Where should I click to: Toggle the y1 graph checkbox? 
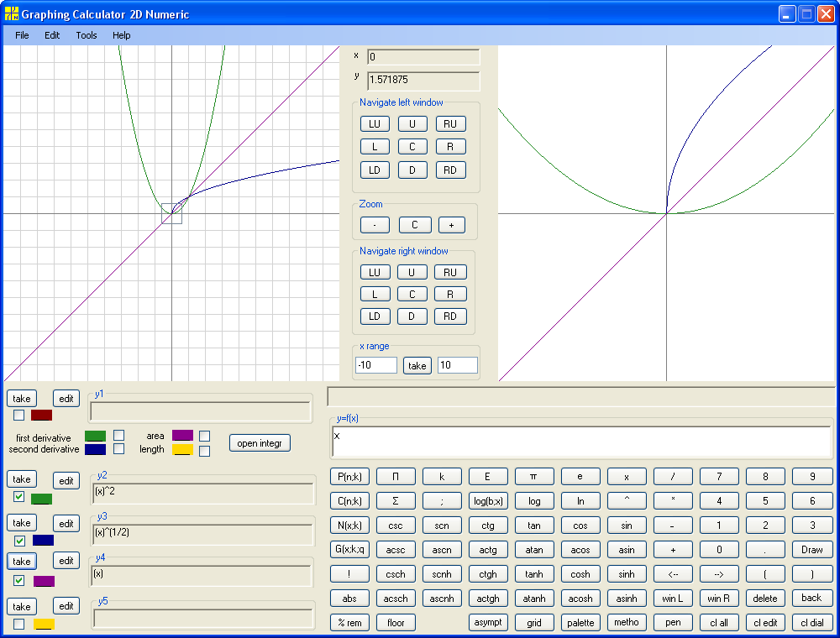coord(18,415)
